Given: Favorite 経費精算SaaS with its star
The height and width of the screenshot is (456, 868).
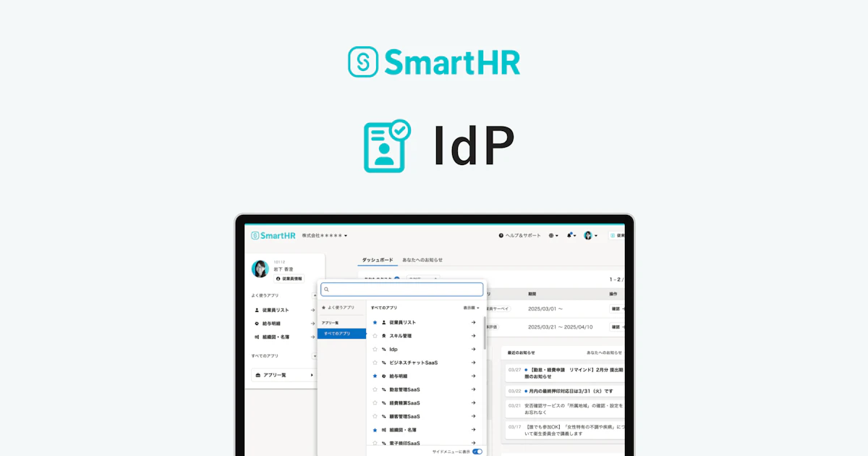Looking at the screenshot, I should click(375, 403).
